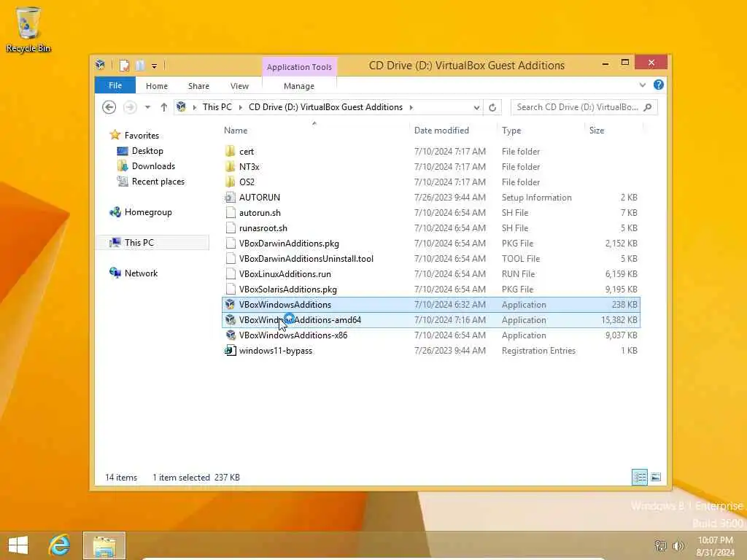Select the VBoxDarwinAdditions.pkg file icon
Viewport: 747px width, 560px height.
pyautogui.click(x=231, y=244)
